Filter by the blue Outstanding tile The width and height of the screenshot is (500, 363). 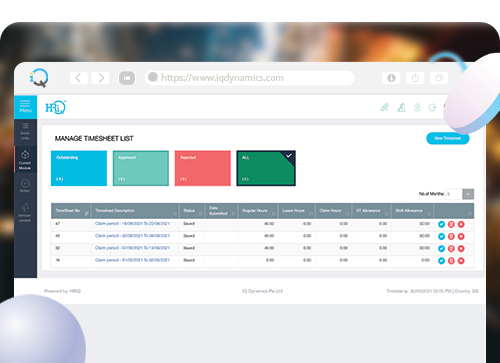[79, 168]
